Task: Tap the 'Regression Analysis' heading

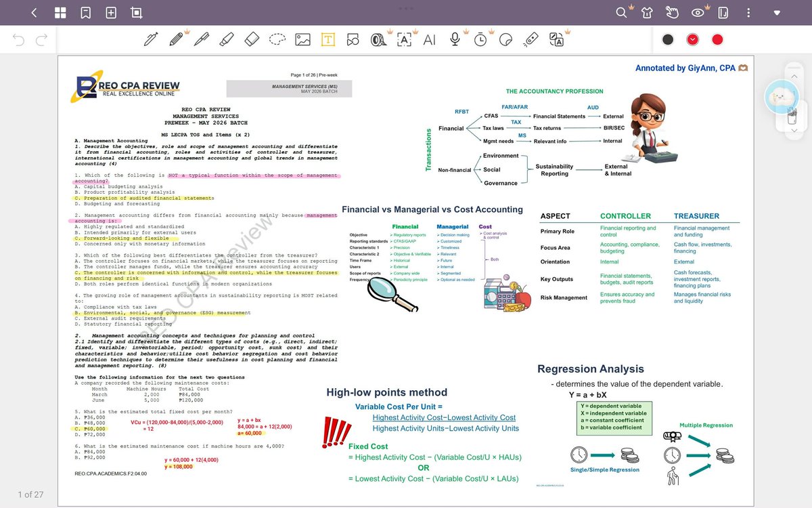Action: [591, 369]
